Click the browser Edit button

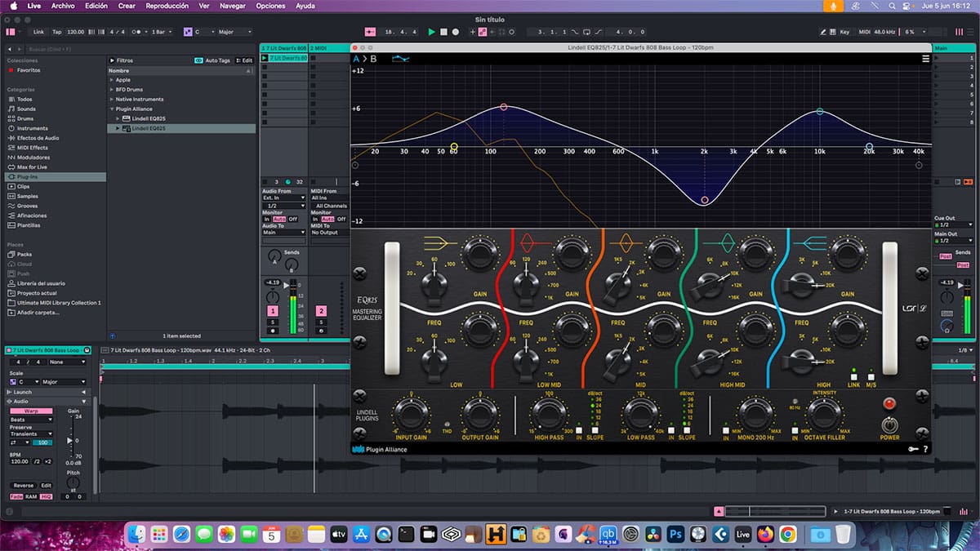click(x=245, y=60)
